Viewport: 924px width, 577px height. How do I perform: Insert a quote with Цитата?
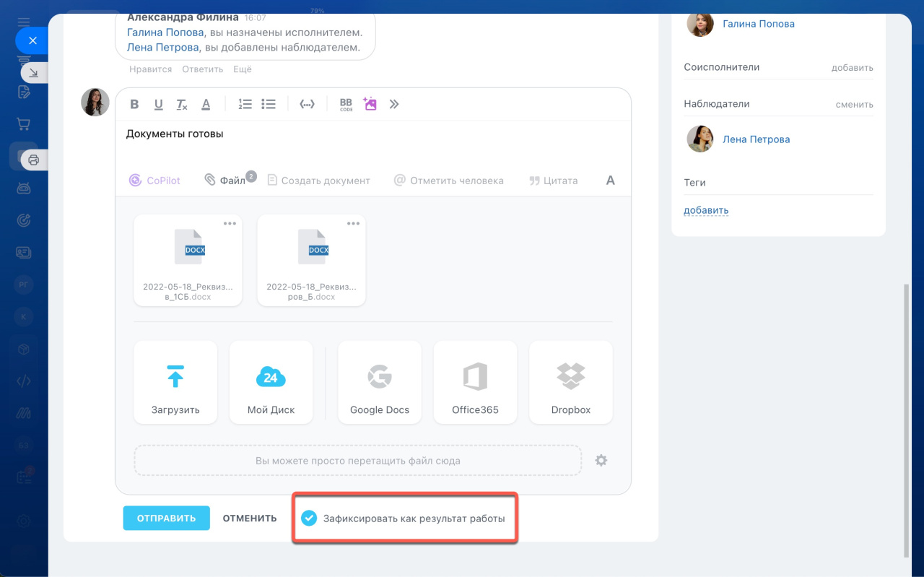554,181
